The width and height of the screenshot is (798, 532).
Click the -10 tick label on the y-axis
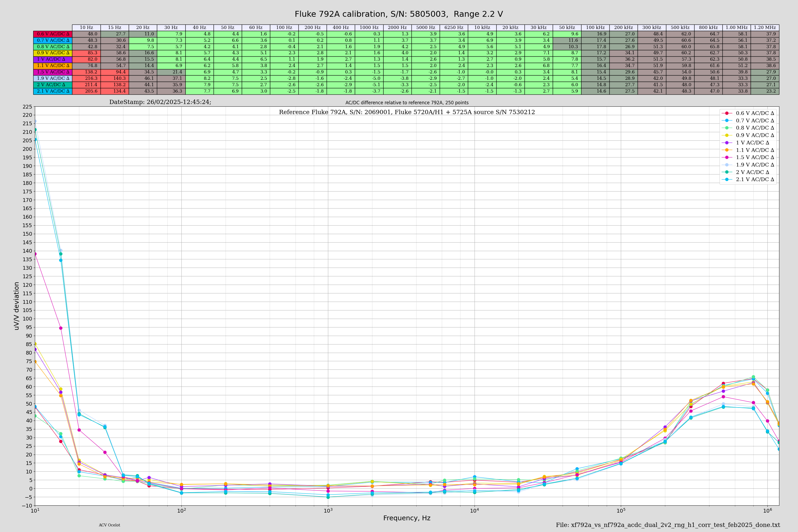coord(27,506)
